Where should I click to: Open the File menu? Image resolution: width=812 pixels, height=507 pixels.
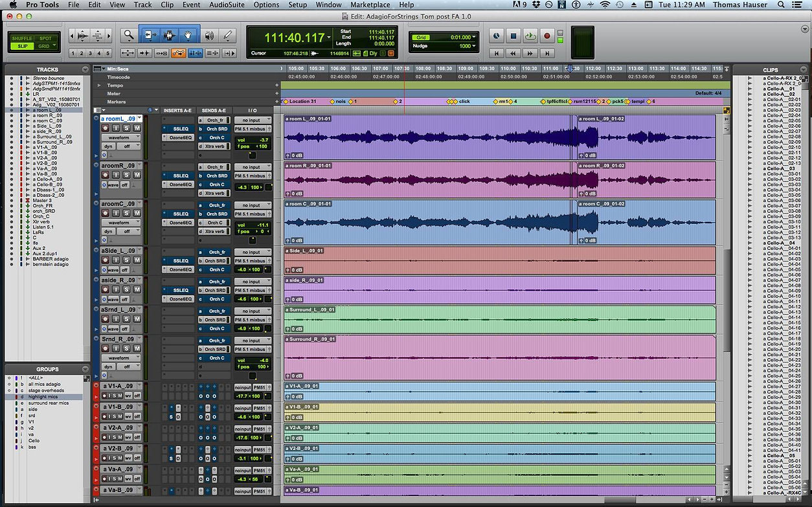click(x=74, y=5)
